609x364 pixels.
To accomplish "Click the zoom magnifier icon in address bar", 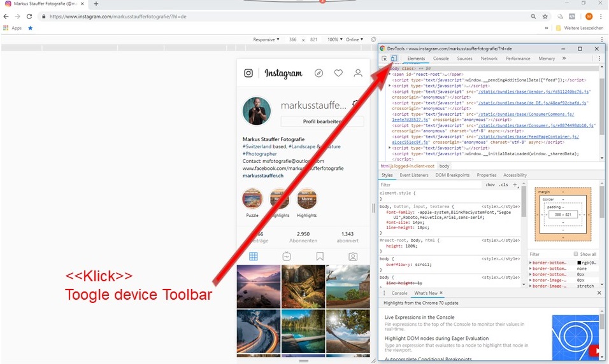I will pyautogui.click(x=533, y=17).
